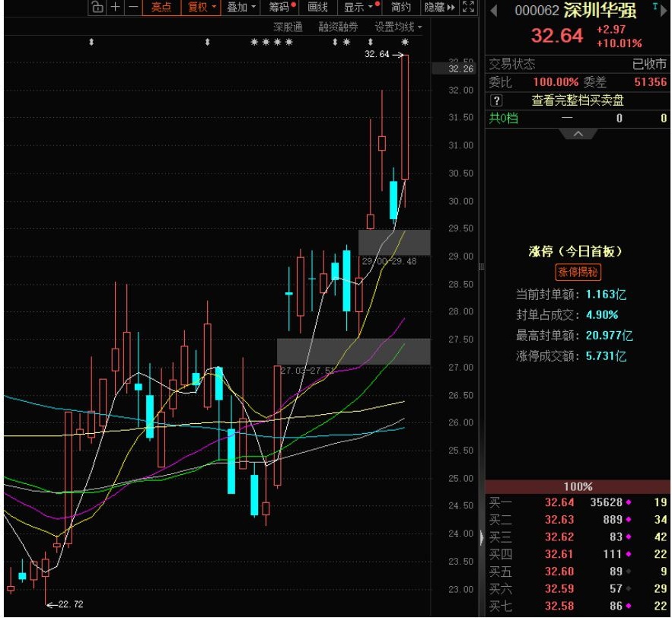Click the 最高封单额 value 20.977亿
The width and height of the screenshot is (672, 618).
(609, 335)
